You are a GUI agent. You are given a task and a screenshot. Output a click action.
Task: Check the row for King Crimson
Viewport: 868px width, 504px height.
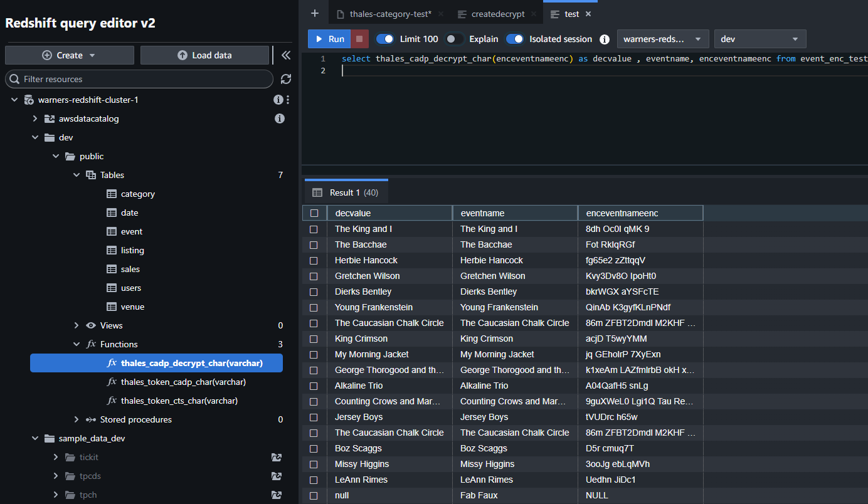click(x=314, y=339)
